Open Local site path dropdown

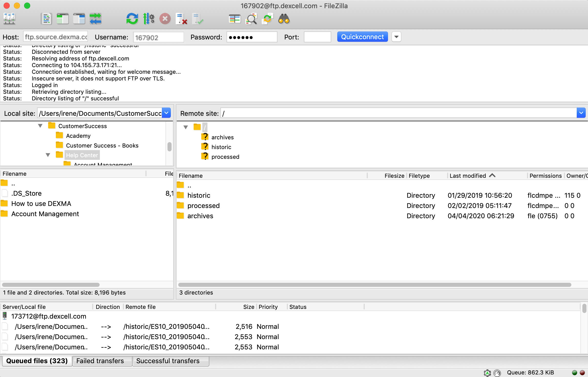click(x=166, y=113)
